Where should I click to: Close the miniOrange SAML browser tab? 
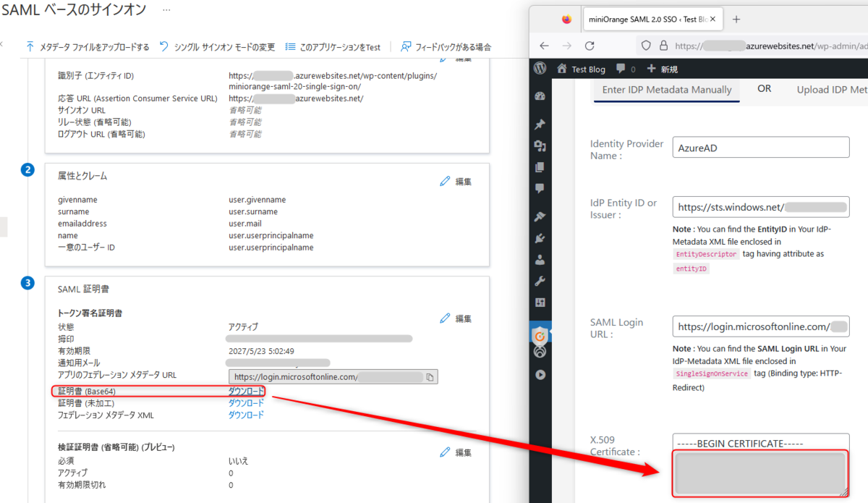[x=712, y=20]
